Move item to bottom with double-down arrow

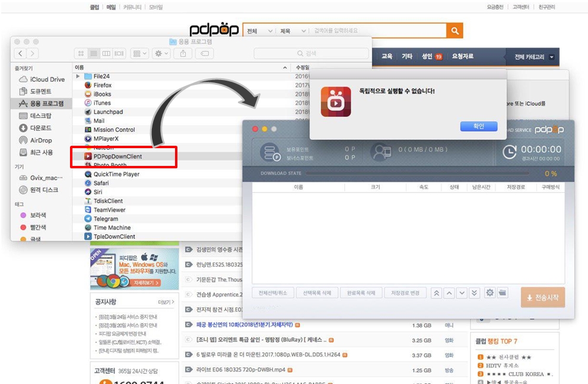tap(474, 293)
